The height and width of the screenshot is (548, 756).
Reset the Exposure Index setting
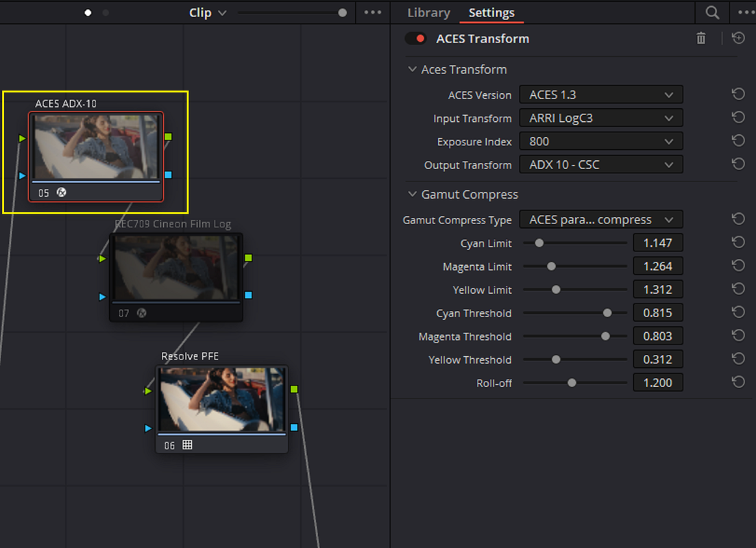coord(738,140)
